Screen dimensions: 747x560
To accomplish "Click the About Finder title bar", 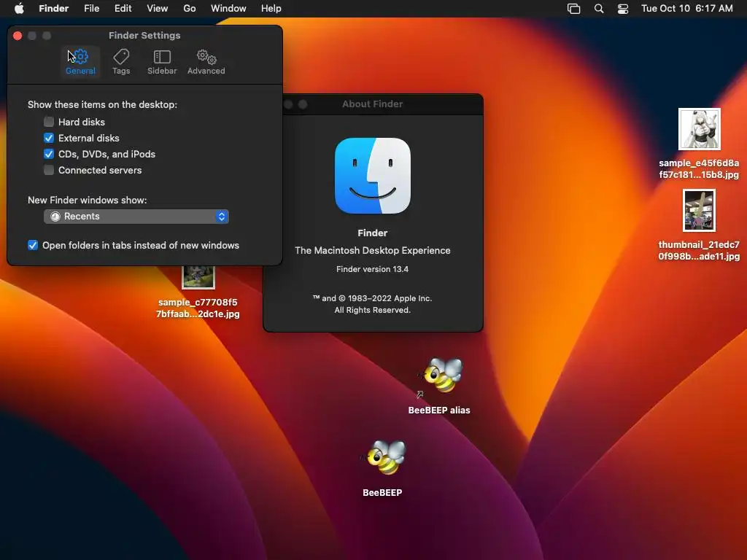I will point(373,104).
